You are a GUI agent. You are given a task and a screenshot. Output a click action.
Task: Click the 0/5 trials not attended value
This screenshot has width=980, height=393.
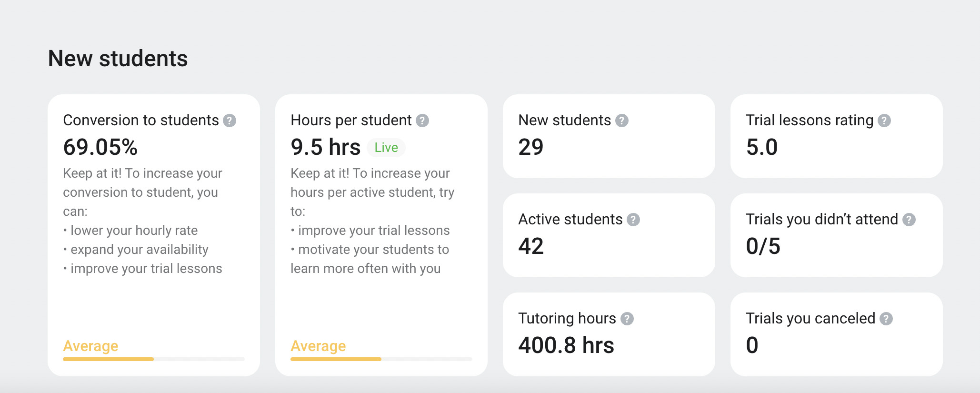click(763, 246)
